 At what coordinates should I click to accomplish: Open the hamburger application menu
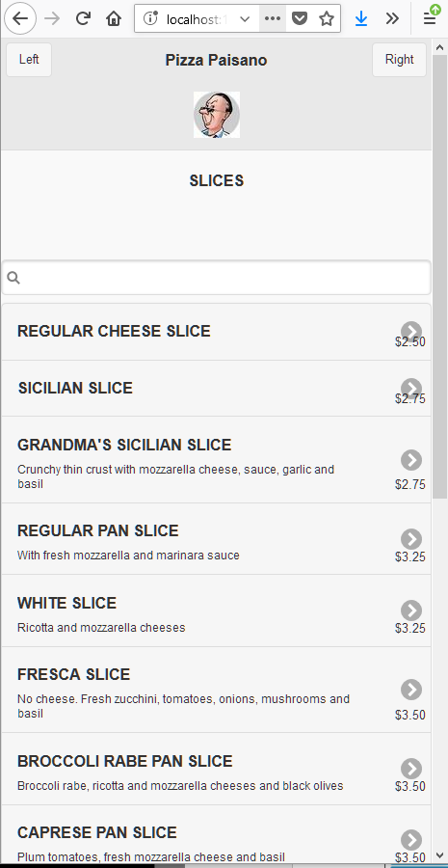[x=430, y=19]
